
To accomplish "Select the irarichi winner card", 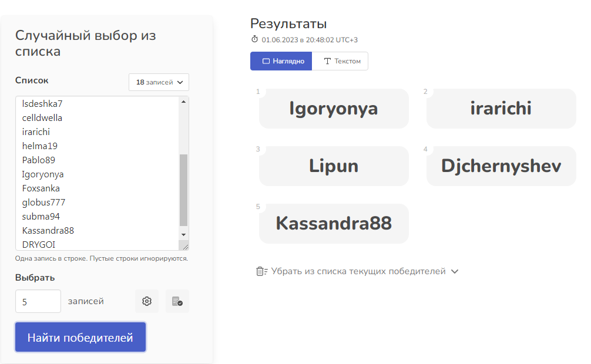I will [x=501, y=109].
